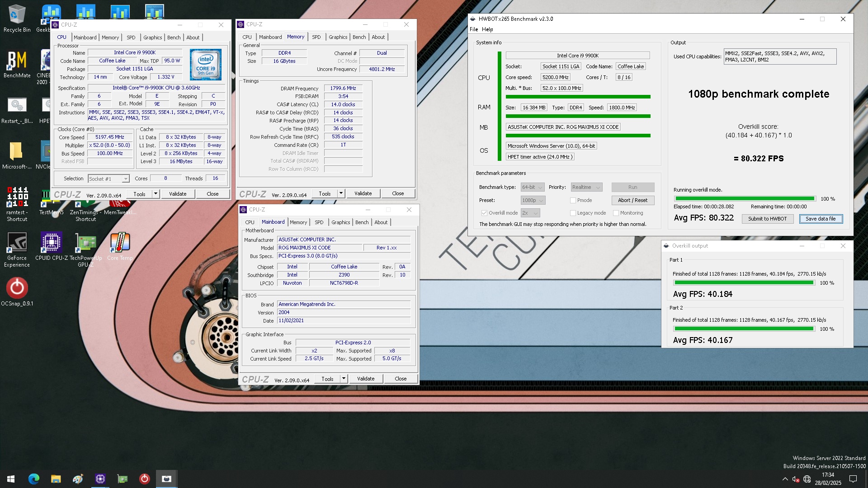Open the OCSnap_0.9.1 desktop icon
This screenshot has width=868, height=488.
tap(17, 292)
